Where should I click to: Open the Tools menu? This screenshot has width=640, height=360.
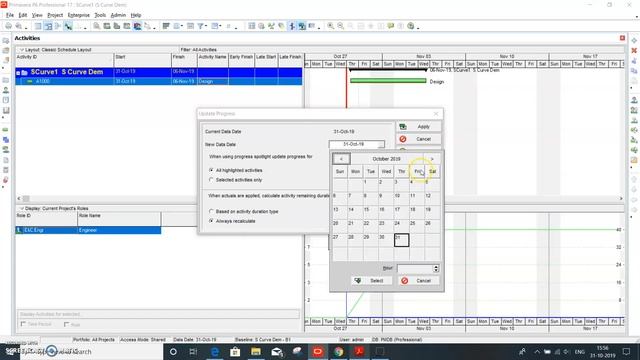point(100,15)
